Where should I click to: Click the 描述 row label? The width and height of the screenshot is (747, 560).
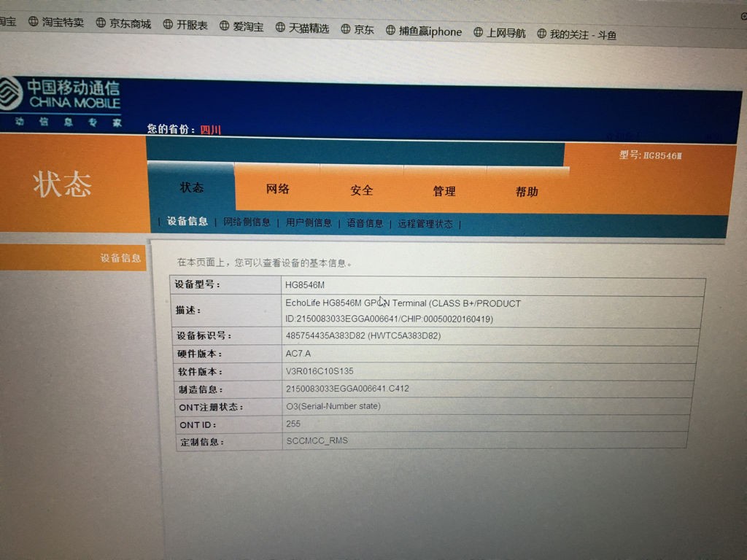pyautogui.click(x=188, y=311)
